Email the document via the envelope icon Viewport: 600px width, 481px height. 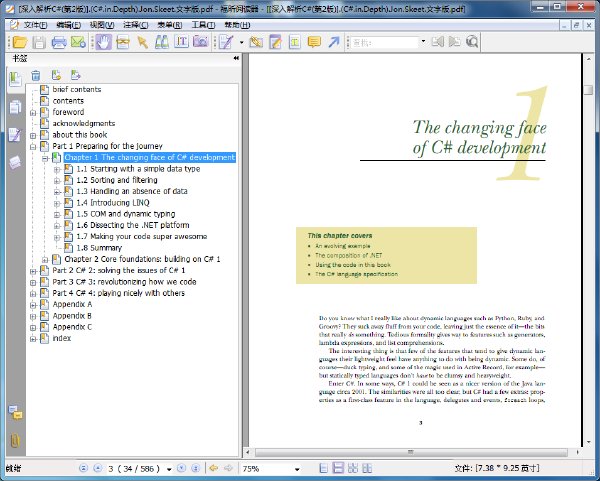pyautogui.click(x=78, y=42)
